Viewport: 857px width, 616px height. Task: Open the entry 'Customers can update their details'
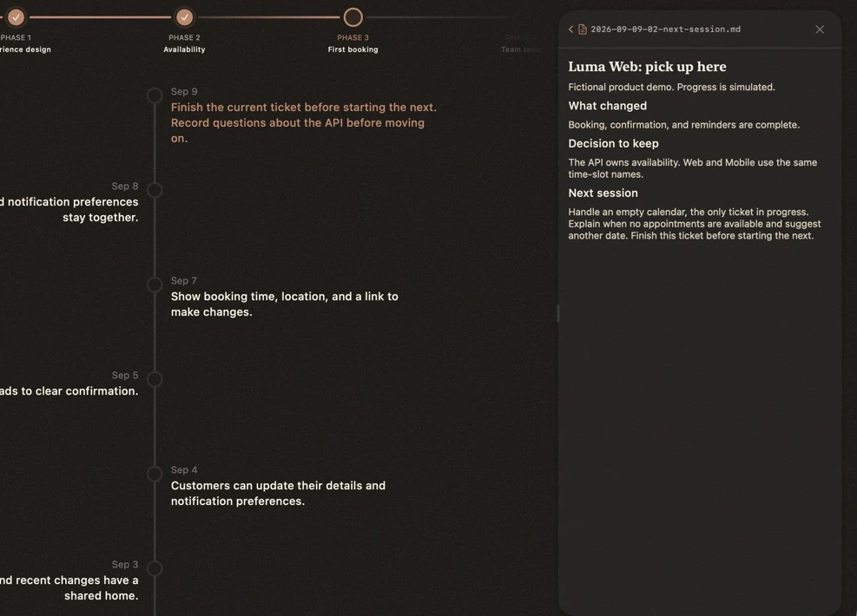278,493
